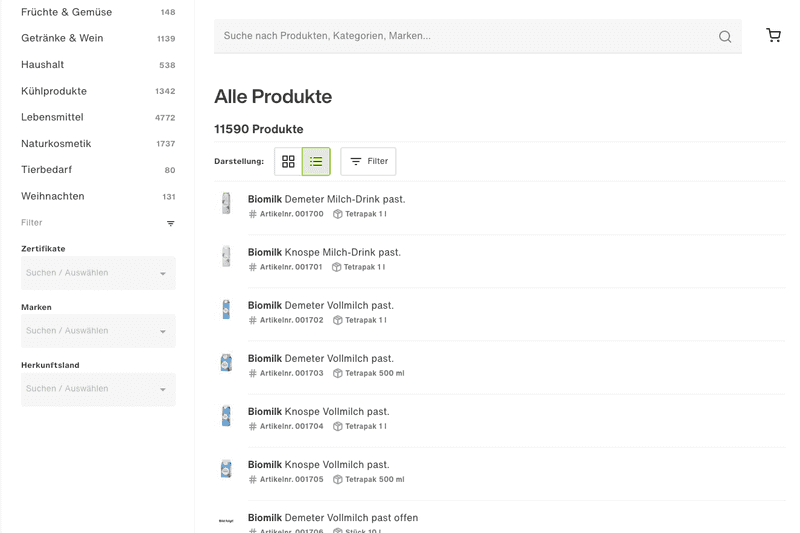Click hash icon of article 001701

coord(253,267)
